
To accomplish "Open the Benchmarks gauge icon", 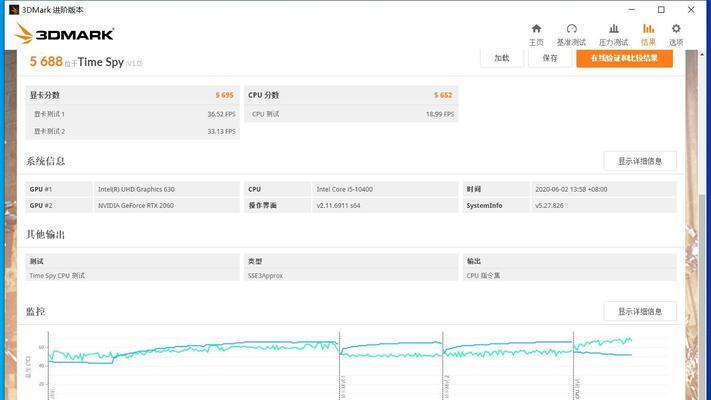I will (571, 29).
